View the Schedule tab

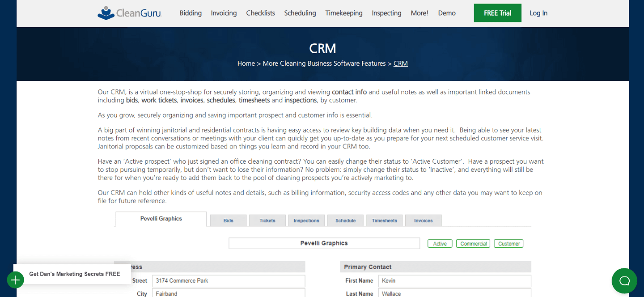tap(345, 220)
